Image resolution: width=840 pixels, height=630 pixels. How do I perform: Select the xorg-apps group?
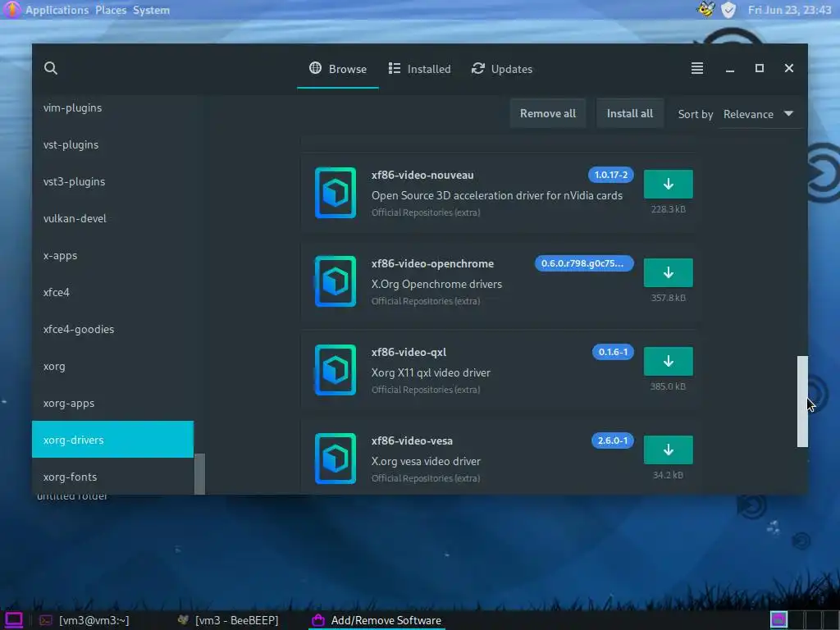(112, 404)
